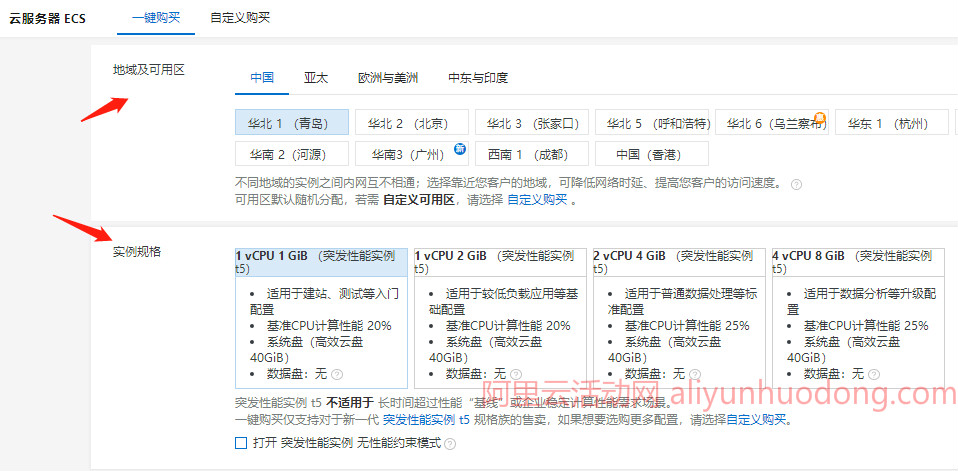Choose region 中国 (香港)

652,154
